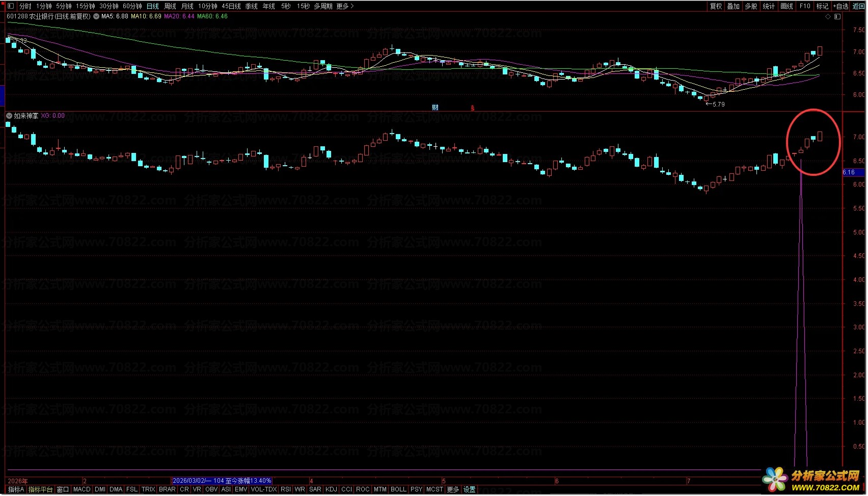Image resolution: width=868 pixels, height=496 pixels.
Task: Select the 45日线 period
Action: tap(231, 6)
